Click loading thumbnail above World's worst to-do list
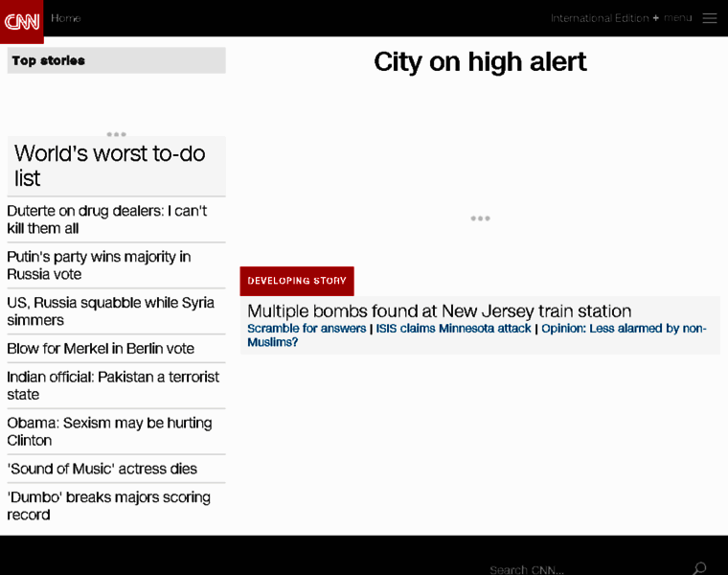The width and height of the screenshot is (728, 575). [117, 134]
